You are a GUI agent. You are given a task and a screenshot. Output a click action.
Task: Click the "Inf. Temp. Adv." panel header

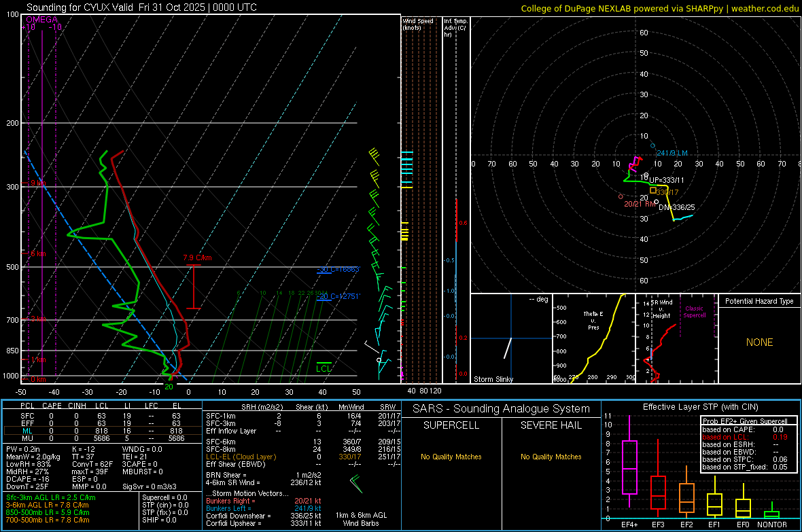[455, 28]
